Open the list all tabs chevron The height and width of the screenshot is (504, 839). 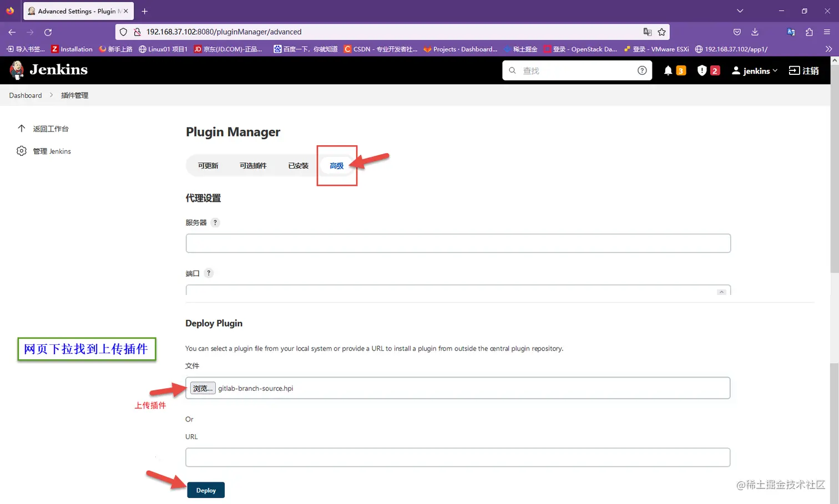(x=740, y=11)
